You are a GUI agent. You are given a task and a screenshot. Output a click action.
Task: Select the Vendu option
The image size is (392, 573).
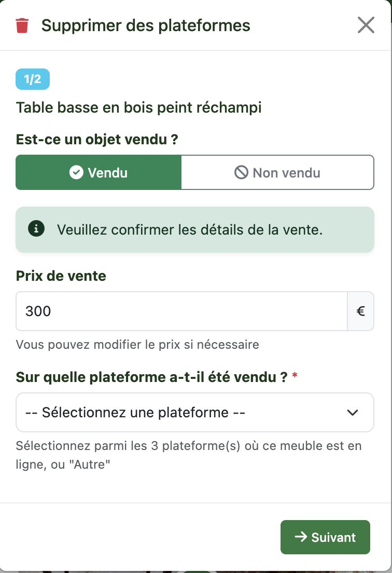[98, 173]
